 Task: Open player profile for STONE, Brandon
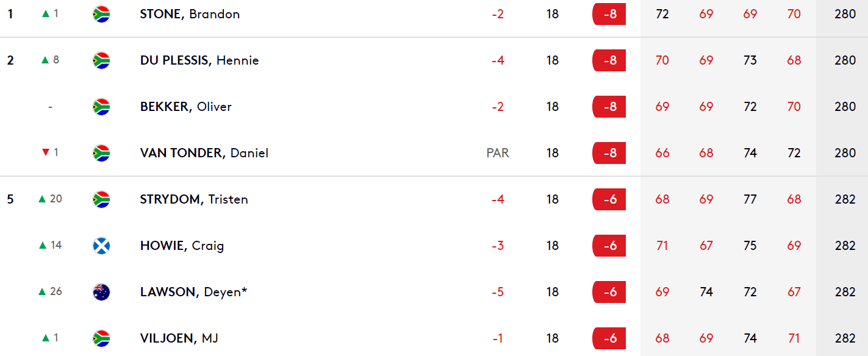pyautogui.click(x=190, y=14)
